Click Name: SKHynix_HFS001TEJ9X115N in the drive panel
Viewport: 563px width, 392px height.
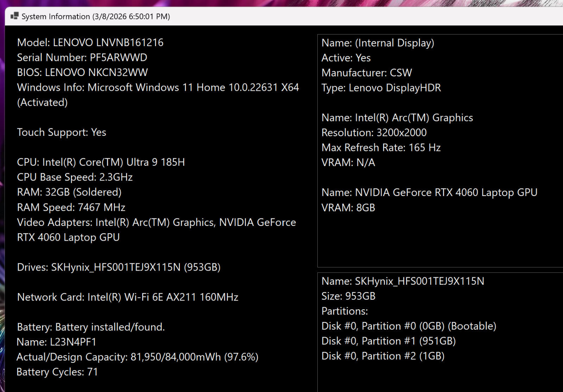403,281
